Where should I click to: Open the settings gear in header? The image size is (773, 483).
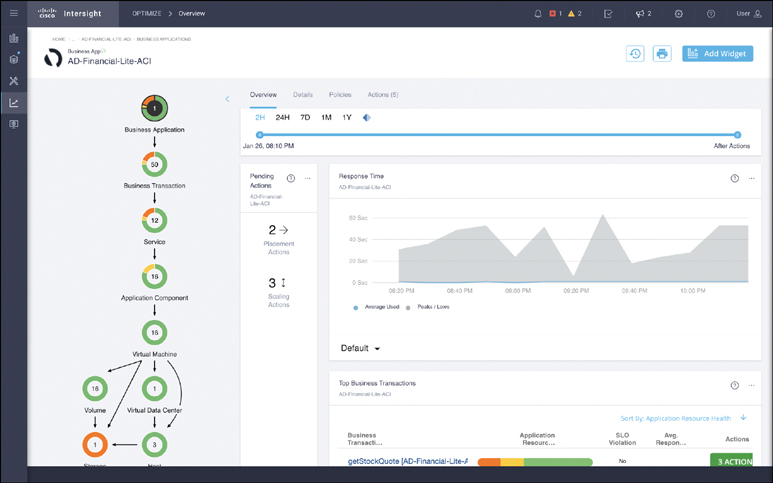pyautogui.click(x=679, y=14)
